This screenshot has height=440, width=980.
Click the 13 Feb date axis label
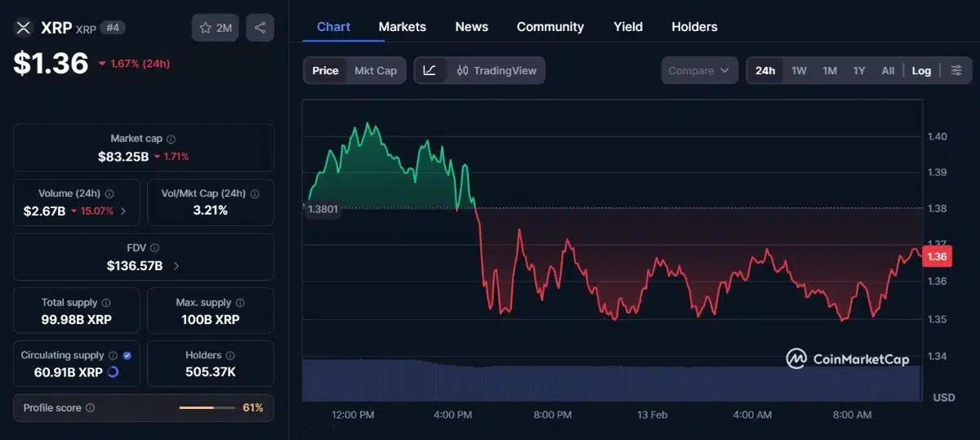pos(653,415)
